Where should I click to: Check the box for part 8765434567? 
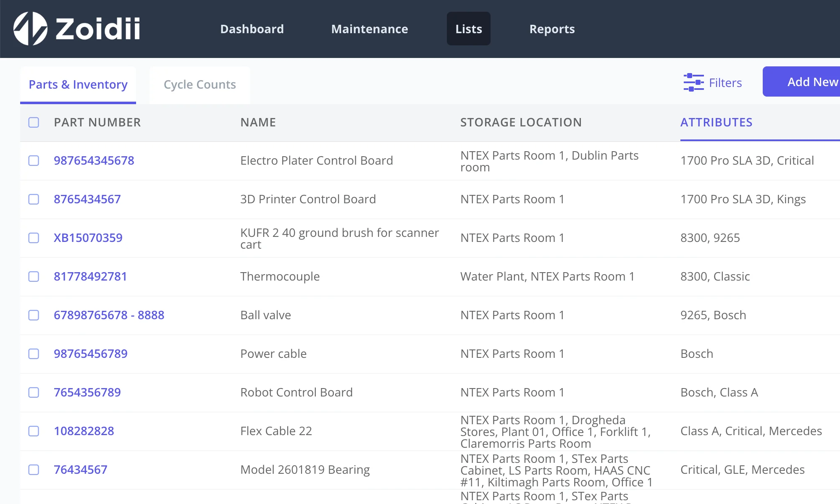(34, 199)
